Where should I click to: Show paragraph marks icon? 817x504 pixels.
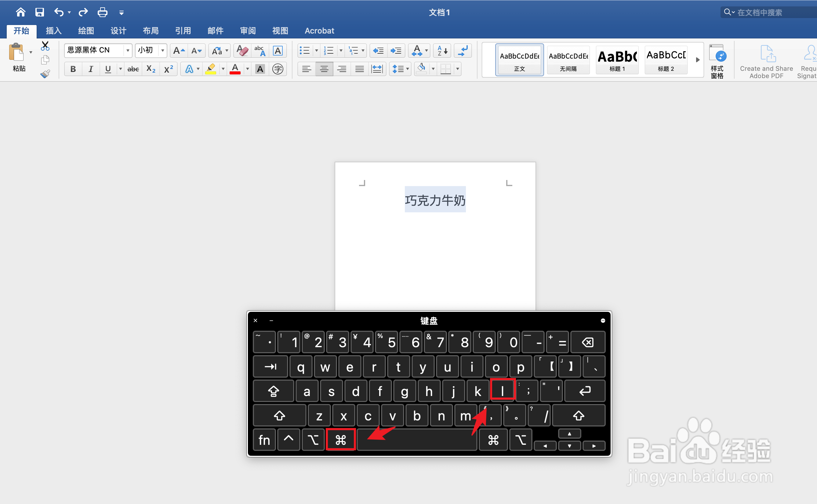(x=463, y=51)
